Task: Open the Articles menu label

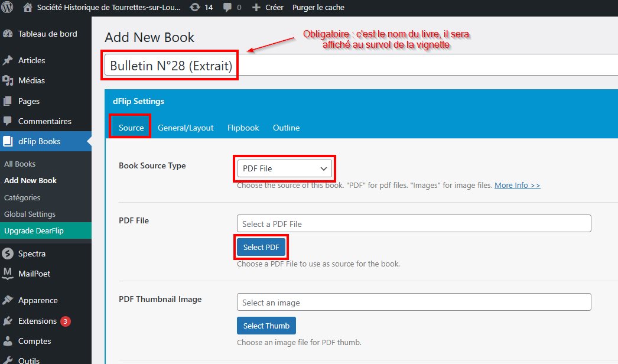Action: point(31,60)
